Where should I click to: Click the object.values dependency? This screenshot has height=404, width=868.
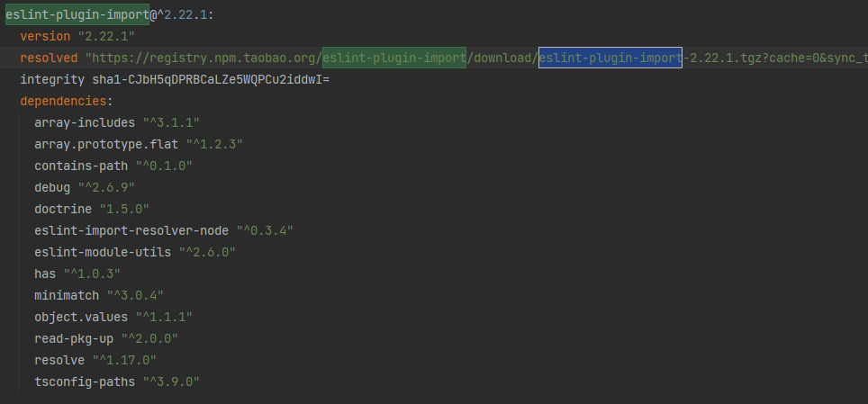click(113, 317)
